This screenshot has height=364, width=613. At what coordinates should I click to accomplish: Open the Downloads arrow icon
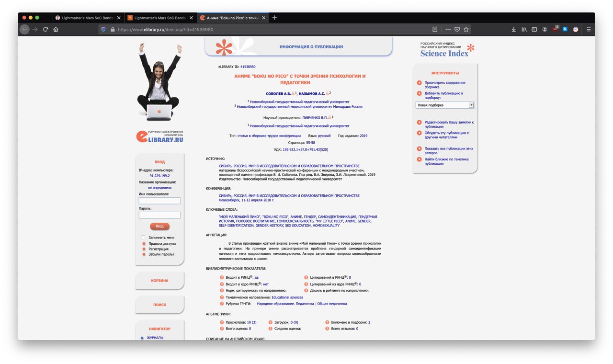(x=513, y=29)
